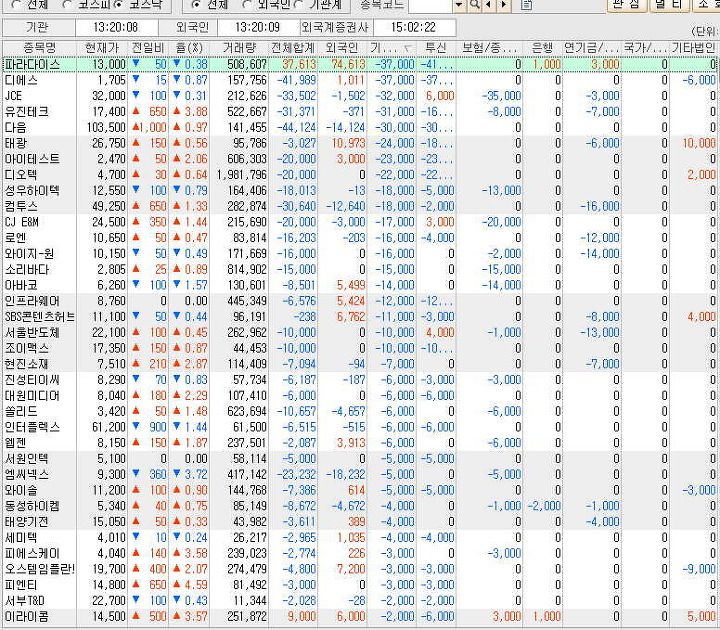Select the 인터플렉스 stock row
The image size is (720, 630).
pyautogui.click(x=360, y=427)
